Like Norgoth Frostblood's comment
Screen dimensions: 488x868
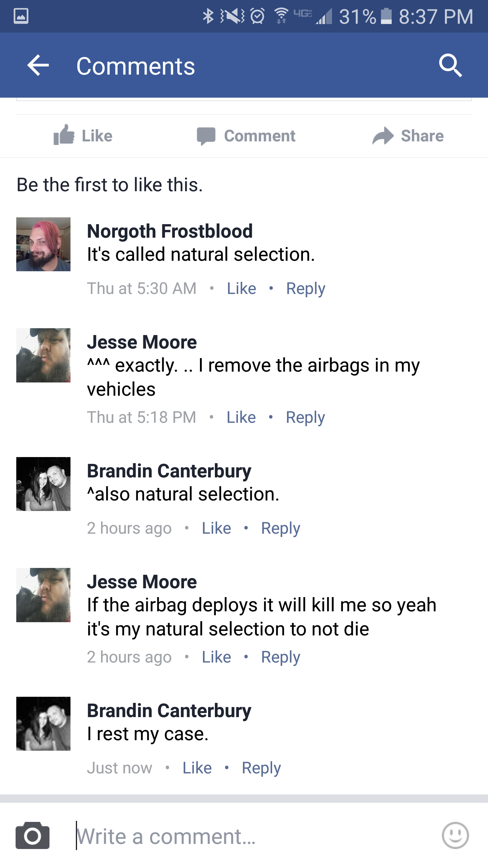coord(241,289)
